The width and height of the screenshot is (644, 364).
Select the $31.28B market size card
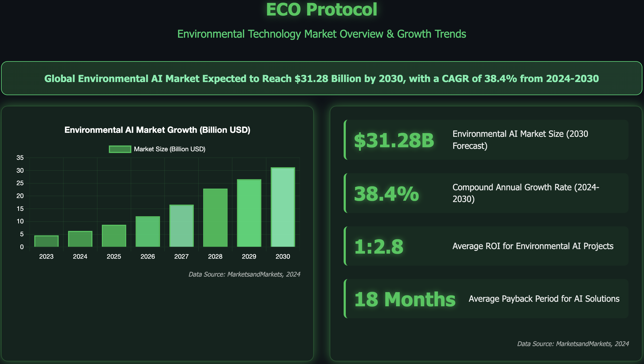tap(486, 140)
